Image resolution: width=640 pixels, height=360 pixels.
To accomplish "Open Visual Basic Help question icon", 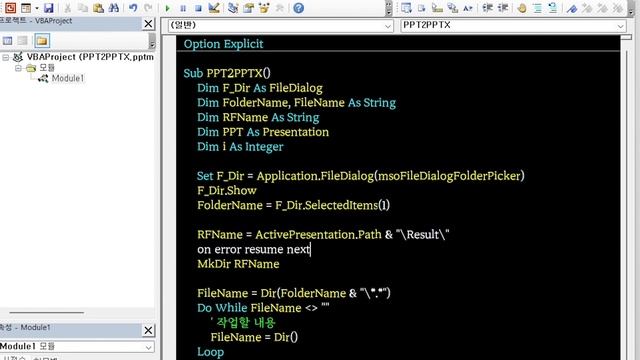I will tap(299, 8).
